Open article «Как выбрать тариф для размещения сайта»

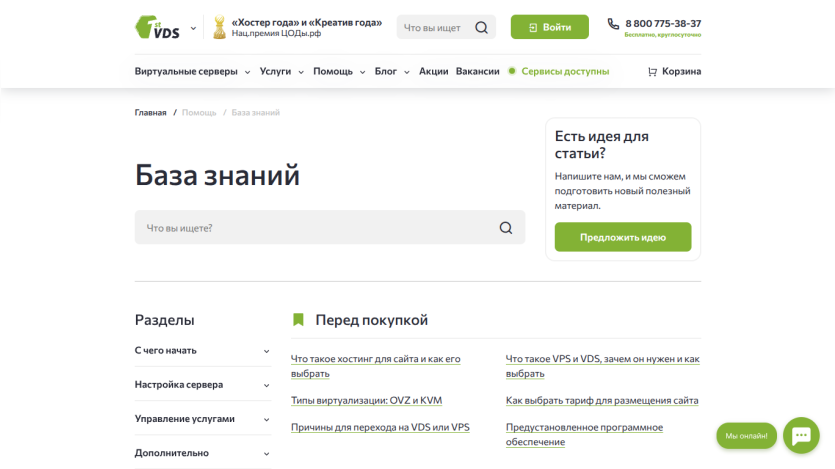[x=602, y=400]
